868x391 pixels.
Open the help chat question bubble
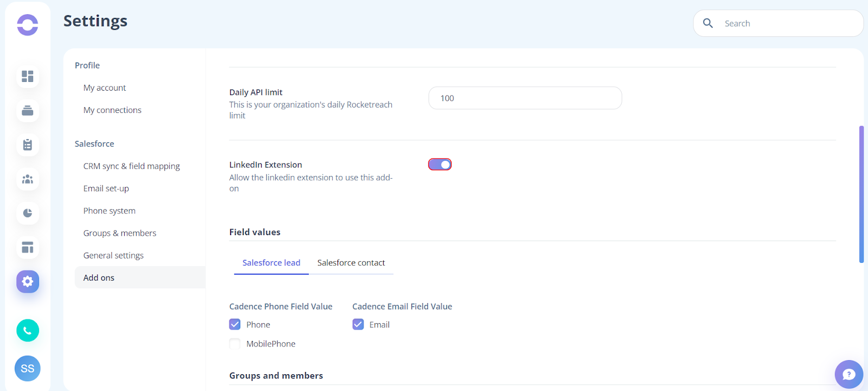pyautogui.click(x=849, y=374)
